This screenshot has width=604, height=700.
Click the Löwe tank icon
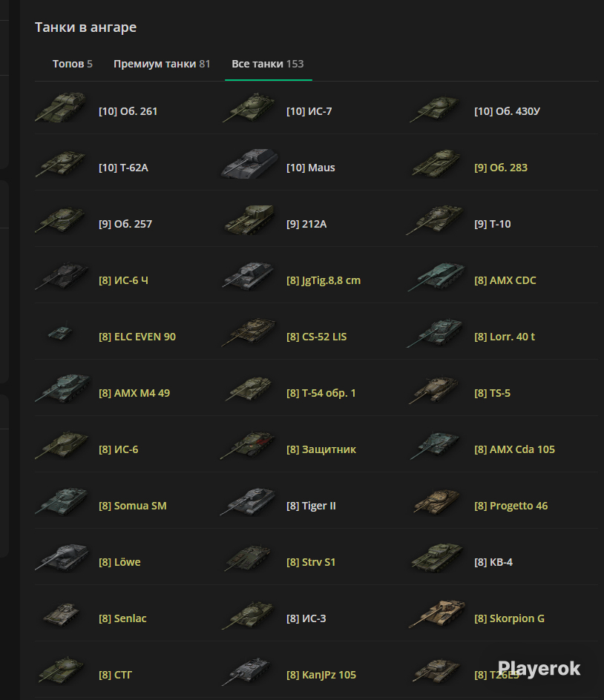62,558
